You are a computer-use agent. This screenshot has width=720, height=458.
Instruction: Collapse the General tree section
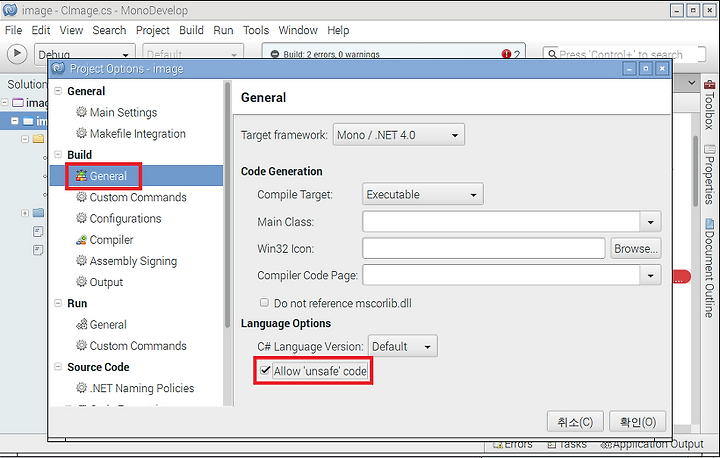[58, 91]
